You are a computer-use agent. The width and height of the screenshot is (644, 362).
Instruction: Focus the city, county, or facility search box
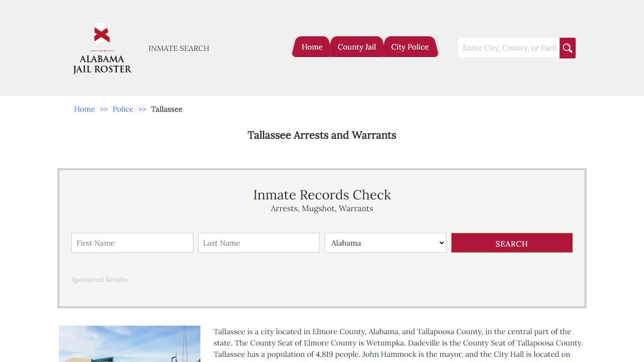click(509, 48)
